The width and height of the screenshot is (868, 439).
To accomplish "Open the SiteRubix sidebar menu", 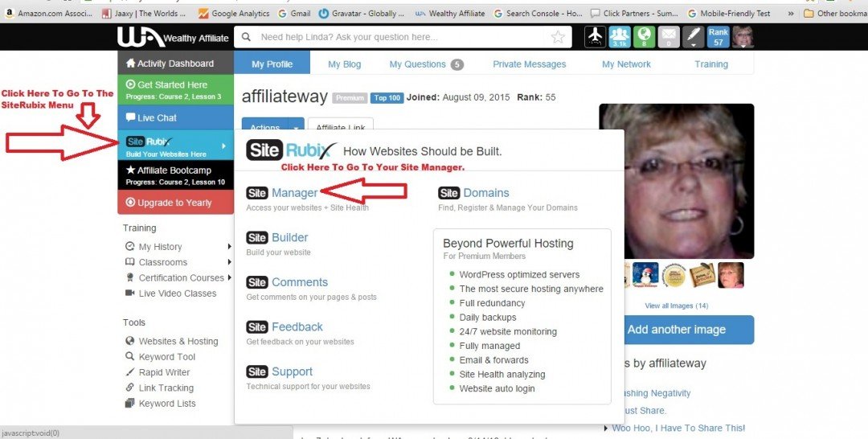I will (x=175, y=146).
